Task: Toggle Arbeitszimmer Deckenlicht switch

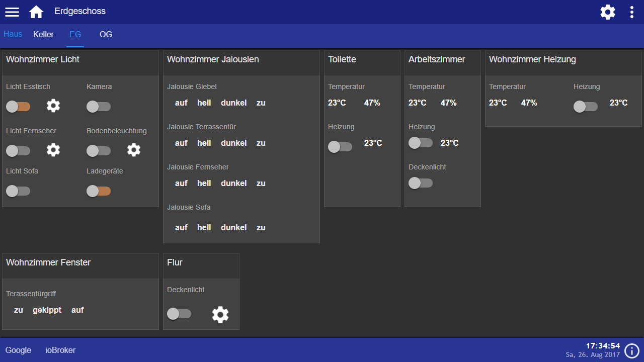Action: coord(421,183)
